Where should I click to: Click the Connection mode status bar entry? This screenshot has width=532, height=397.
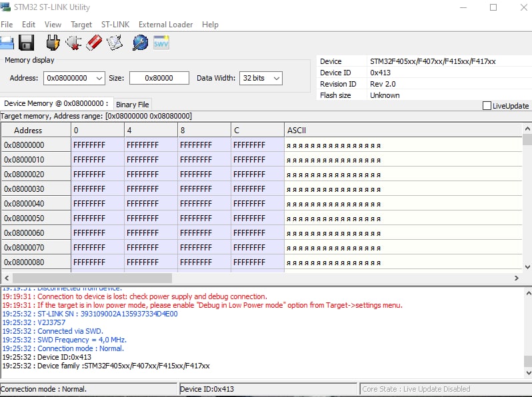(88, 389)
